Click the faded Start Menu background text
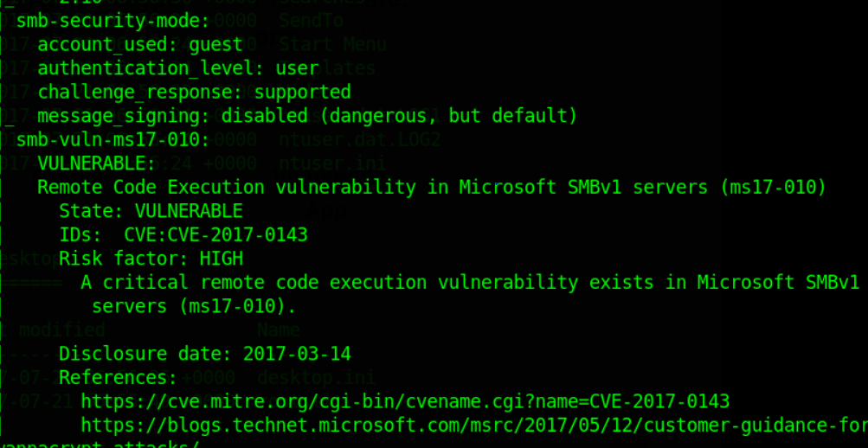Screen dimensions: 868x448 click(x=332, y=44)
